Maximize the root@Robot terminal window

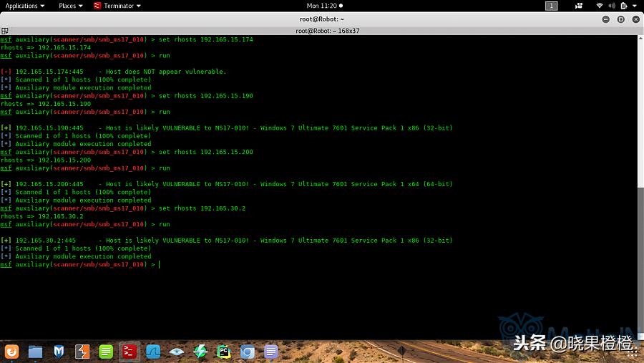(621, 19)
